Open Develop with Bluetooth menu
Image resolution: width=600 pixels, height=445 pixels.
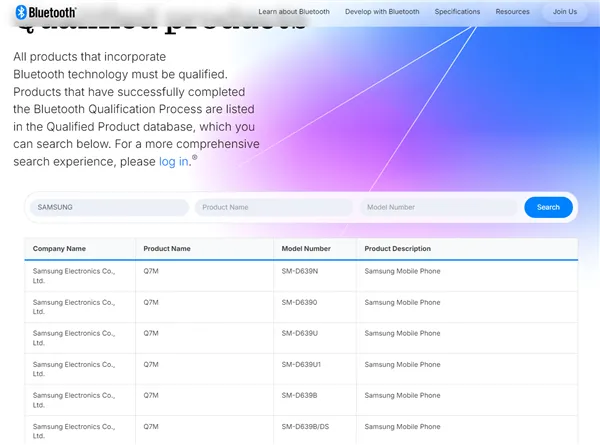coord(382,12)
